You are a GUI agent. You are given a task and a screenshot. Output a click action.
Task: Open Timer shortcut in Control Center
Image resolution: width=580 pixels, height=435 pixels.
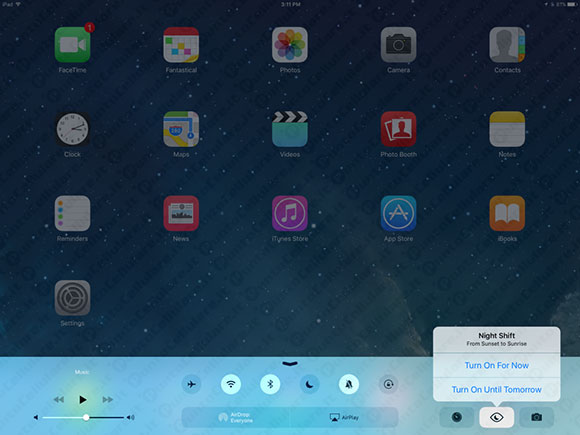click(x=457, y=417)
